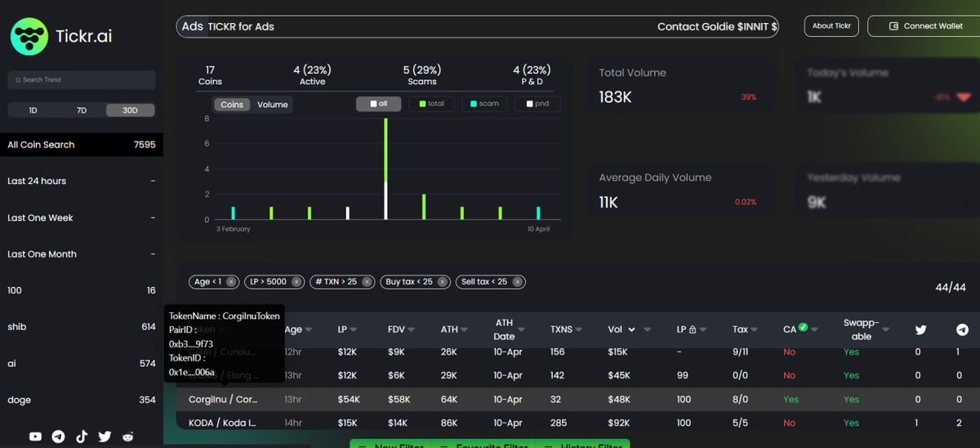Open the Vol column chevron
The image size is (980, 448).
631,330
